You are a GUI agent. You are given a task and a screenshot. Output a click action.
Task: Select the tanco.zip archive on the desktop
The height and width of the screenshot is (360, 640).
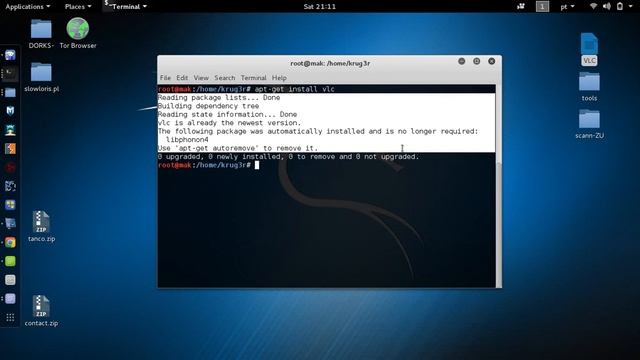click(41, 227)
